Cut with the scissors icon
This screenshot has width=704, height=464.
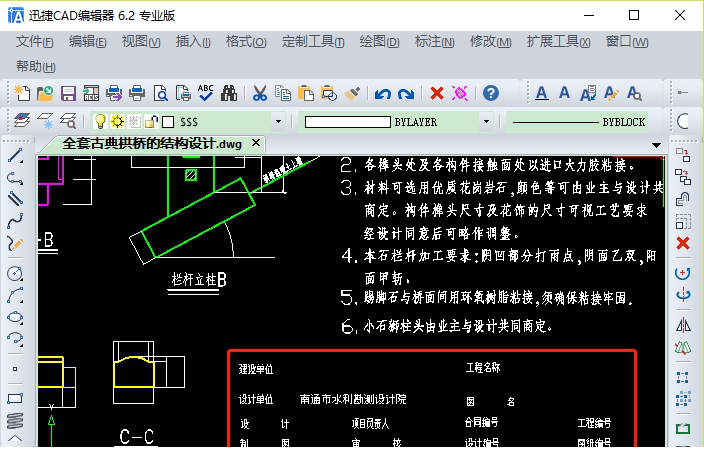pyautogui.click(x=260, y=93)
